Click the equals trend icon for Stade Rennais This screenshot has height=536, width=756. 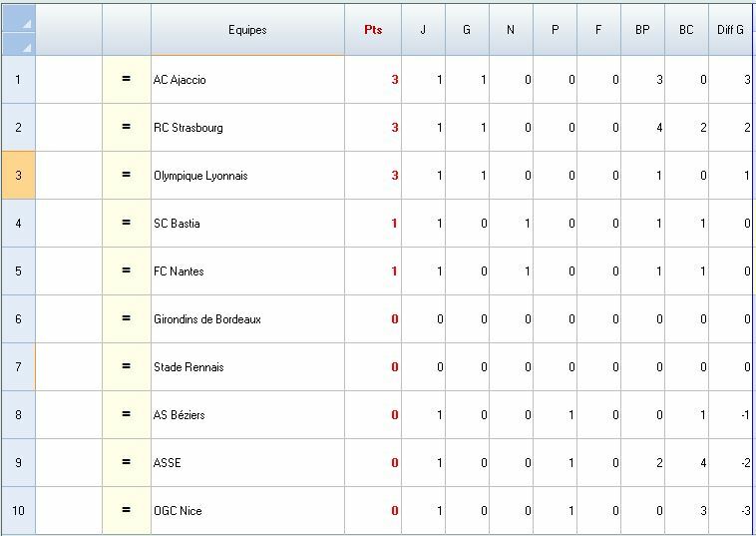coord(127,367)
